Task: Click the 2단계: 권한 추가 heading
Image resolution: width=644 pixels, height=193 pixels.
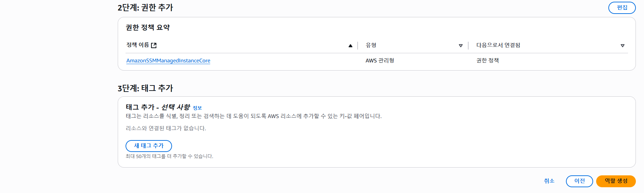Action: pos(145,7)
